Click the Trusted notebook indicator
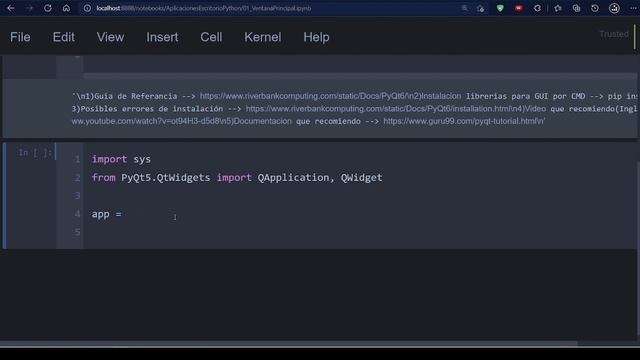 [614, 34]
